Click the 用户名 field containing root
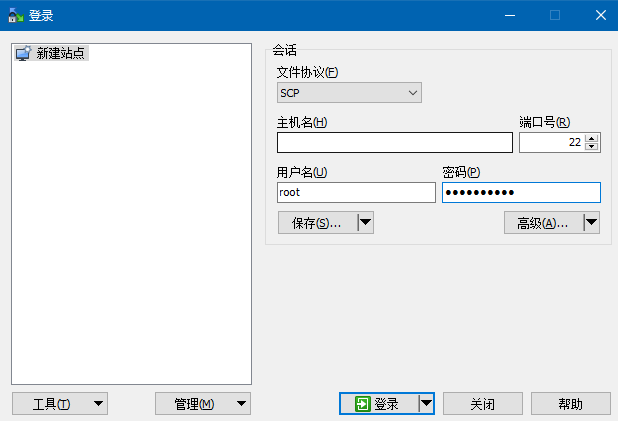618x421 pixels. [356, 192]
